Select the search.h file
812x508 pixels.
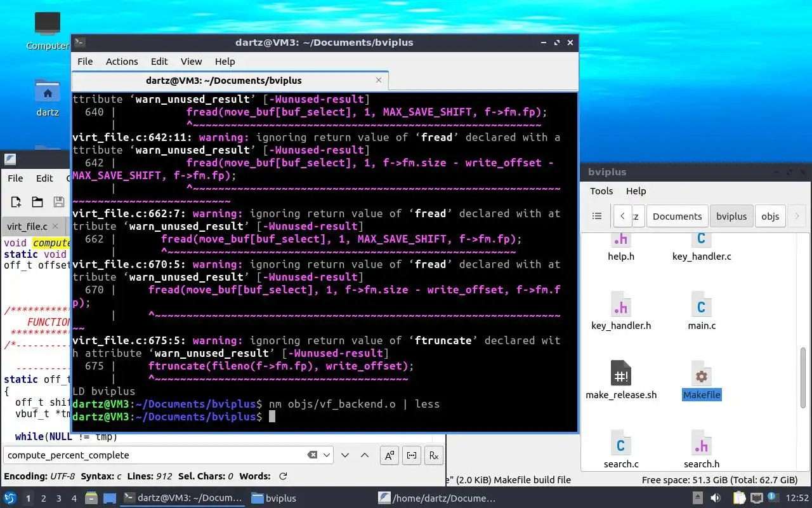pyautogui.click(x=702, y=450)
